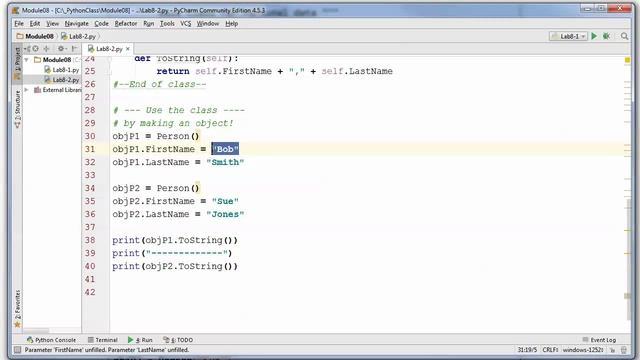Open the View menu

pos(52,24)
